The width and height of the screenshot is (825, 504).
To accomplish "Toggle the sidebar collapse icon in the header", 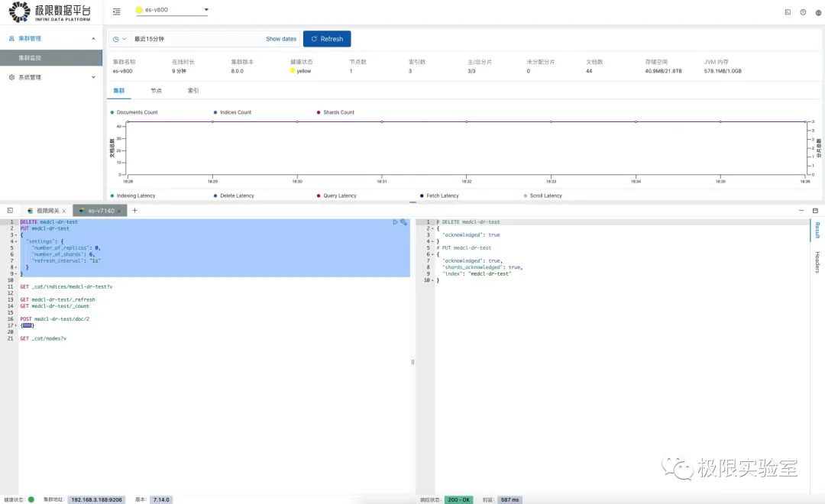I will coord(117,11).
